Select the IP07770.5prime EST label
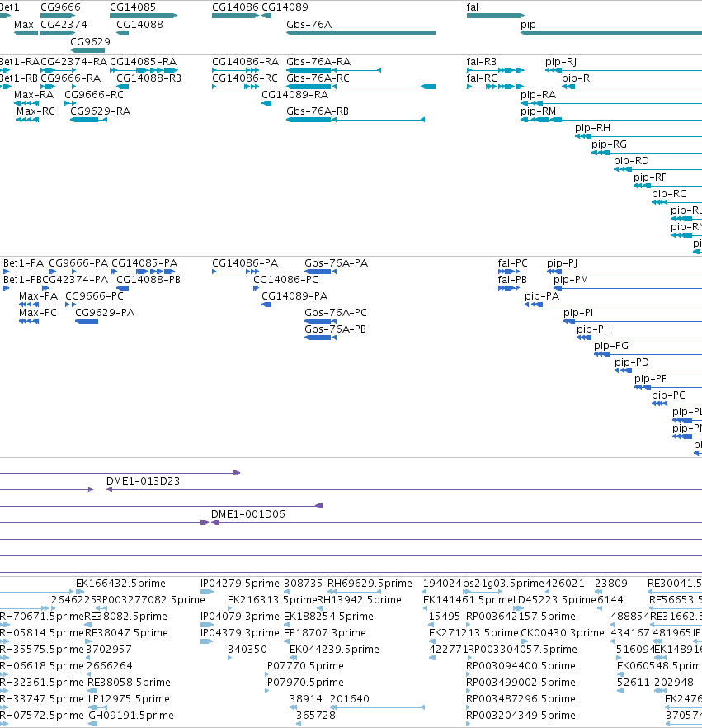This screenshot has width=702, height=728. [x=304, y=666]
